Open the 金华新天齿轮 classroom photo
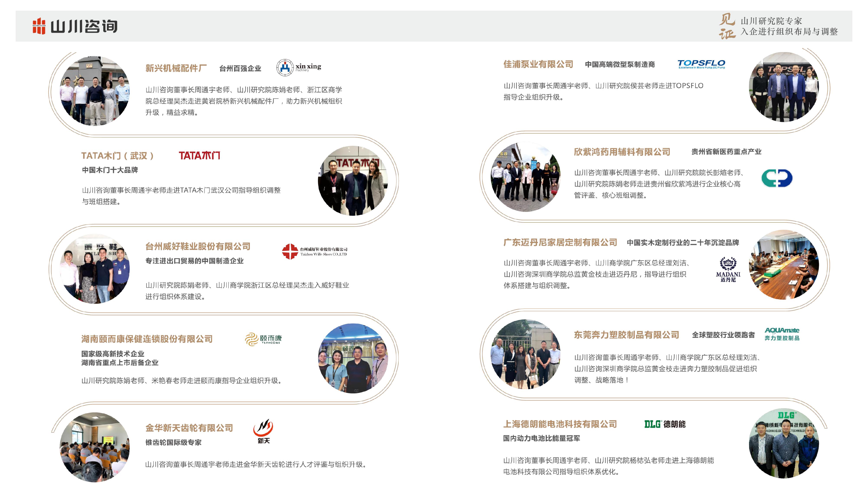Screen dimensions: 868x488 pos(95,447)
